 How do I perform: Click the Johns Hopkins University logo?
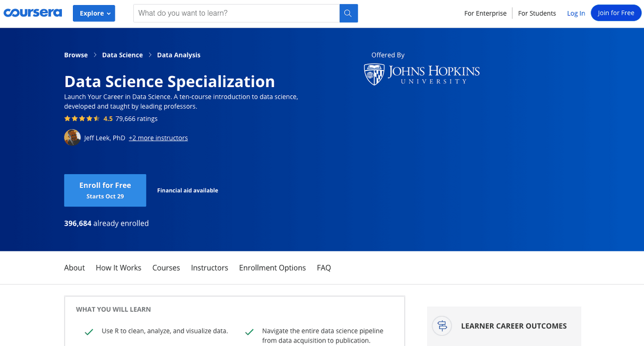tap(422, 74)
